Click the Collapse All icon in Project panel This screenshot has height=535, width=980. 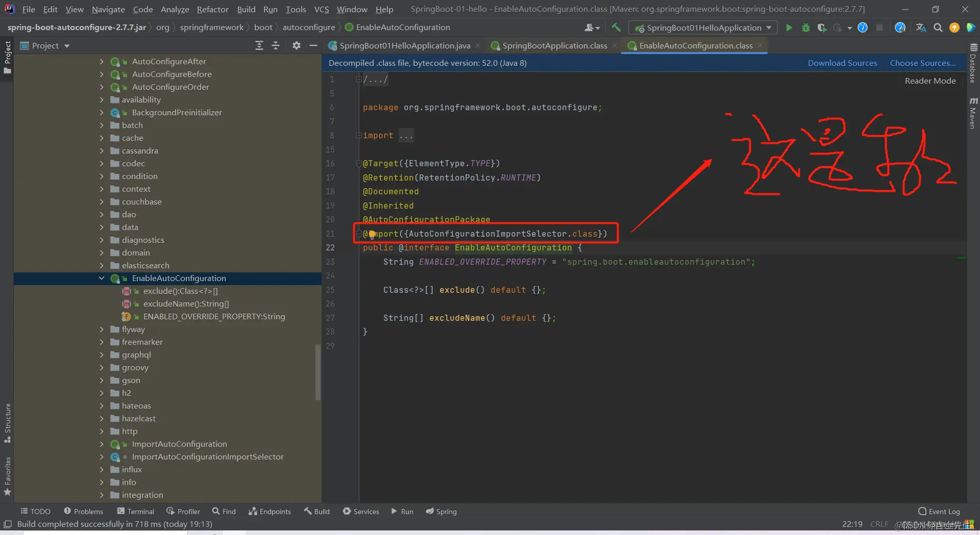(x=276, y=46)
